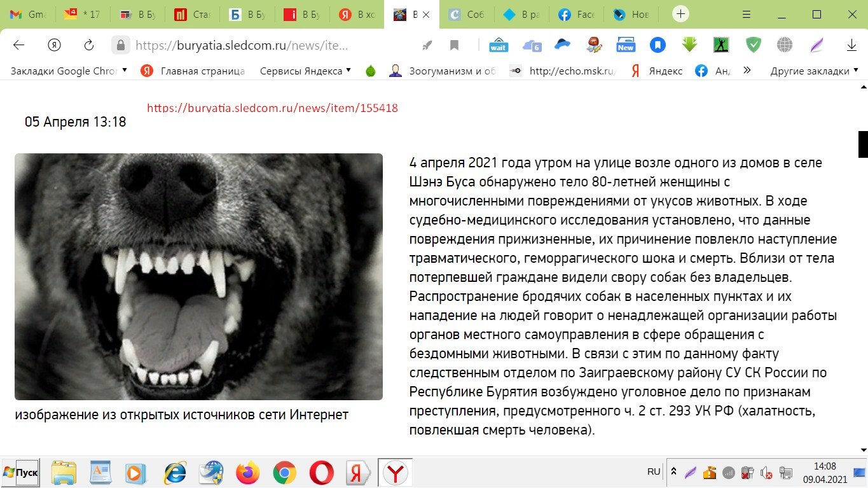The height and width of the screenshot is (488, 868).
Task: Open the green download arrow extension
Action: (689, 45)
